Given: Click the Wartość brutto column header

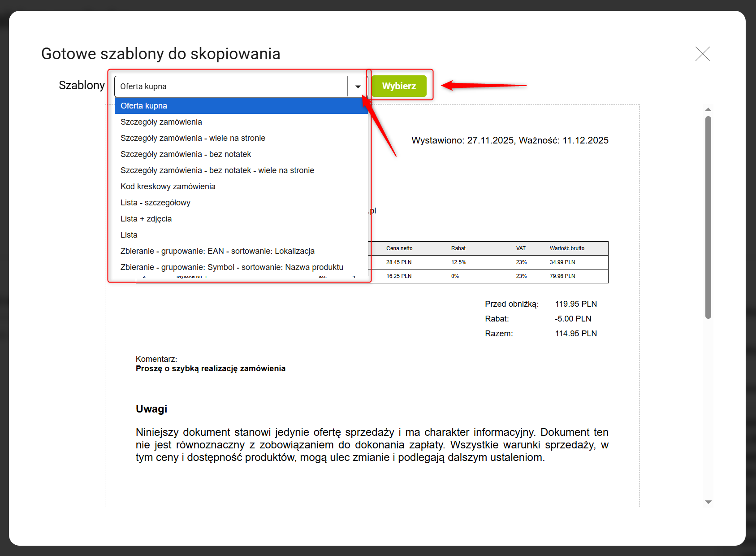Looking at the screenshot, I should [567, 248].
